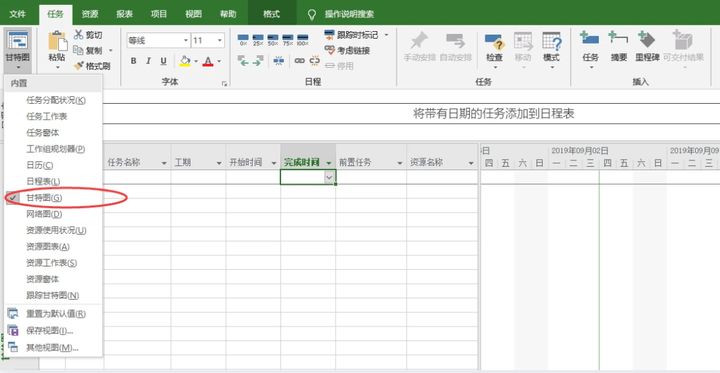Click the Copy (复制) icon
Viewport: 720px width, 373px height.
coord(79,50)
